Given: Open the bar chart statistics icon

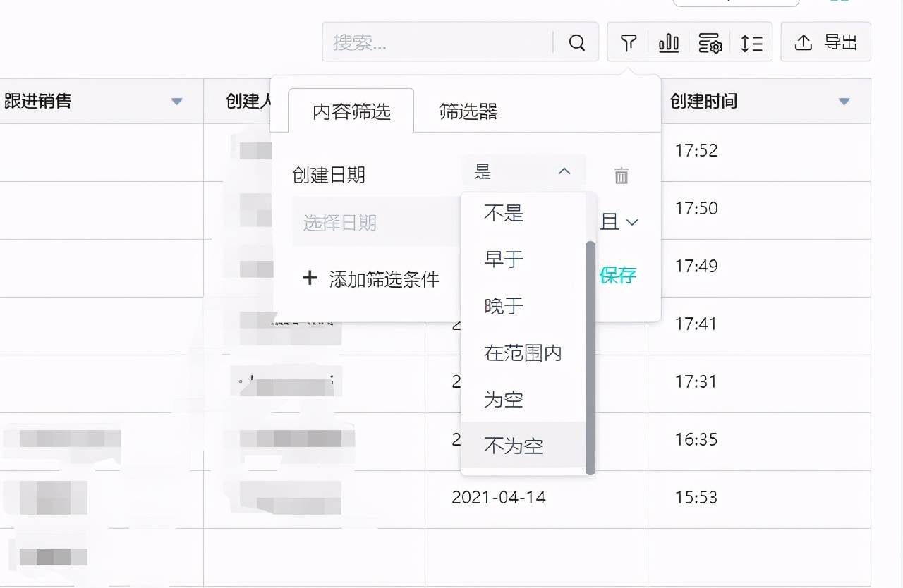Looking at the screenshot, I should tap(669, 43).
